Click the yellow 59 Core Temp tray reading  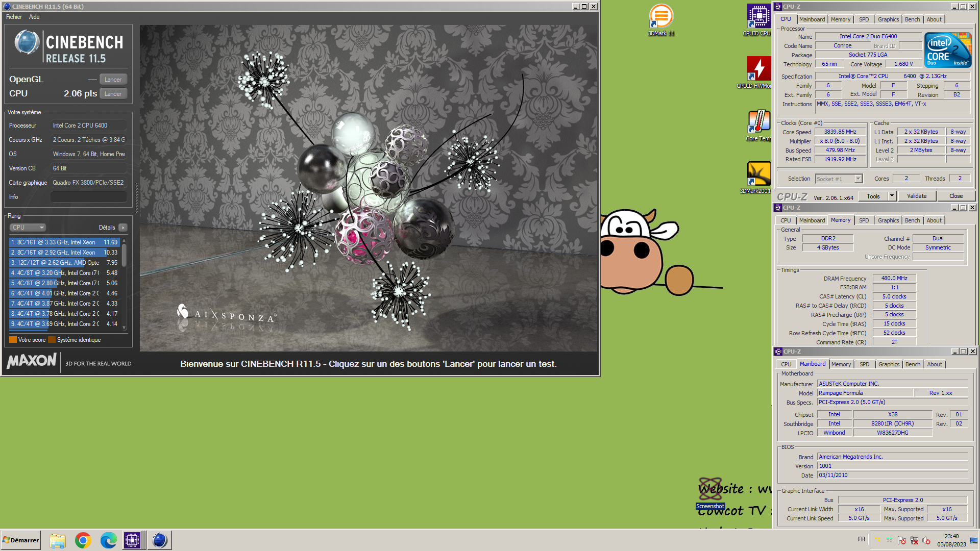[x=878, y=540]
